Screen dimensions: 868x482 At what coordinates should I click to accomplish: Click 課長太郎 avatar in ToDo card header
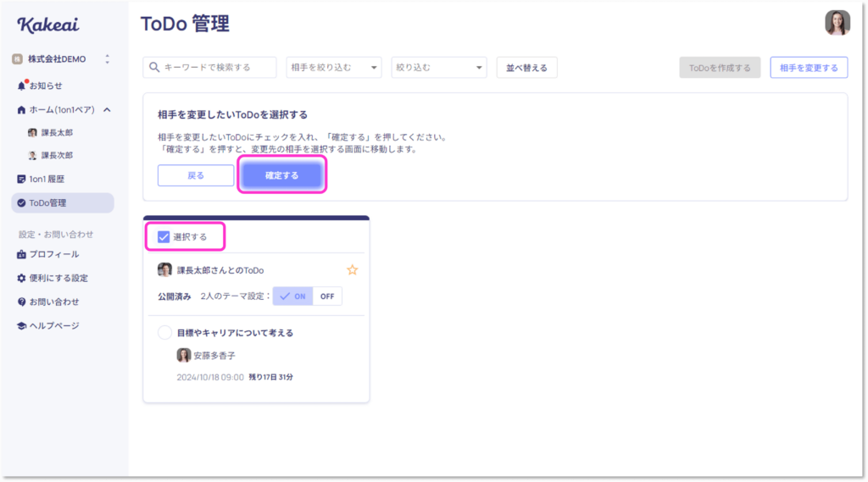[x=164, y=270]
